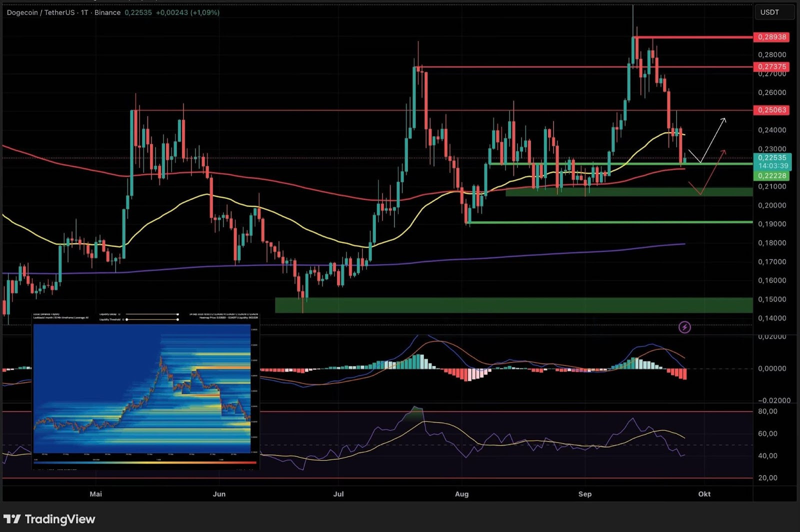Click the RSI axis value 40,00
The height and width of the screenshot is (532, 800).
[767, 455]
